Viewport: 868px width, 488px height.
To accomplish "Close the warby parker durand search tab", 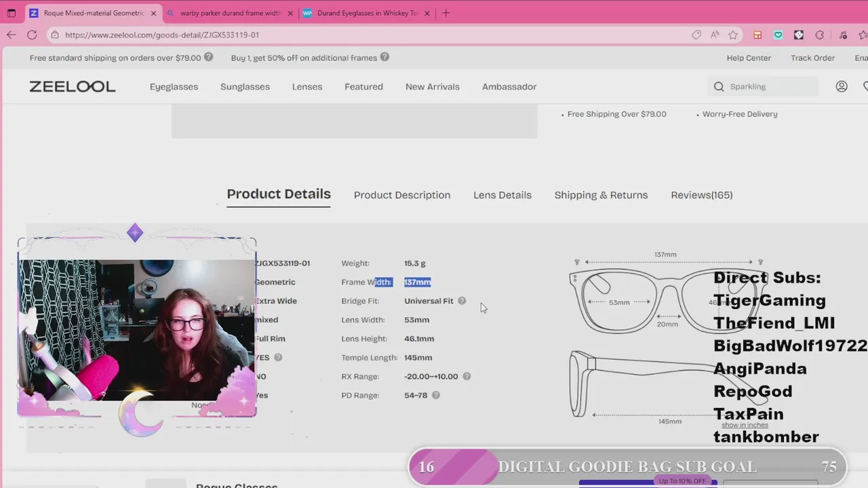I will point(290,13).
